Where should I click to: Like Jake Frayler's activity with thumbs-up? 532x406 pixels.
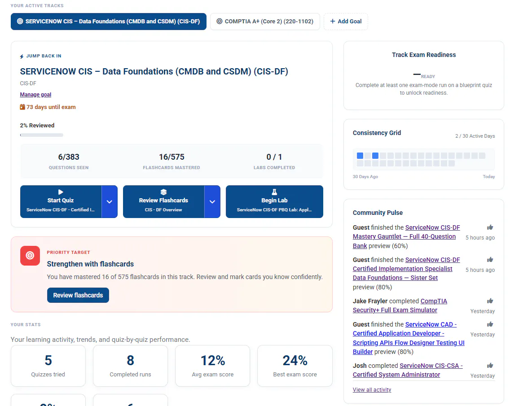point(490,301)
